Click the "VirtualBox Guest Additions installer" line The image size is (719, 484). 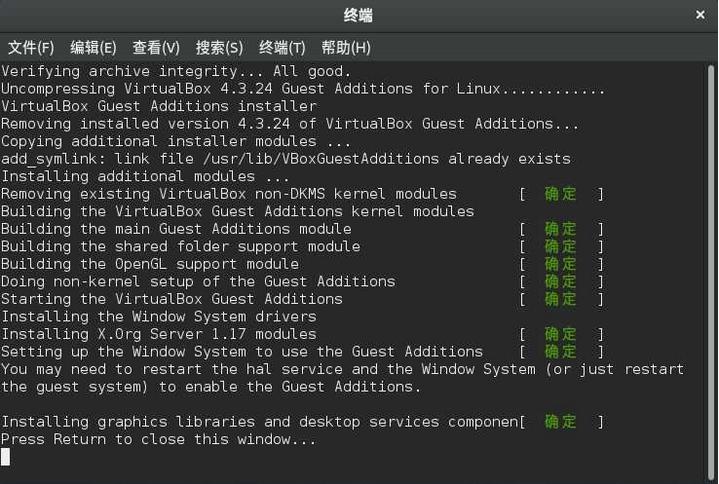pyautogui.click(x=159, y=106)
